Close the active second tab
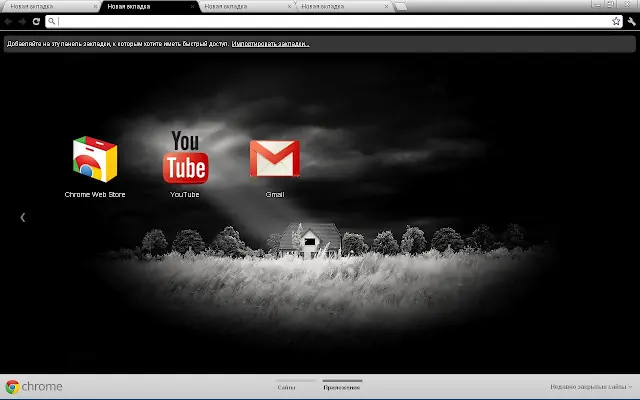This screenshot has height=400, width=640. click(192, 7)
